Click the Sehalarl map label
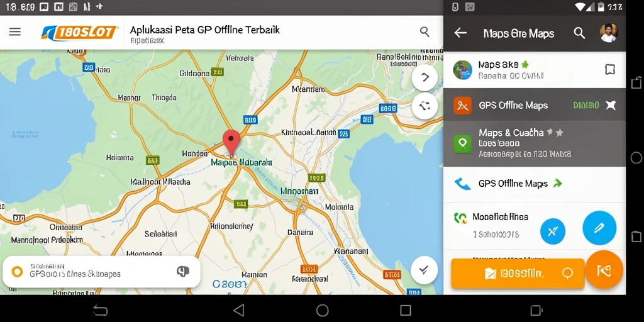 160,234
